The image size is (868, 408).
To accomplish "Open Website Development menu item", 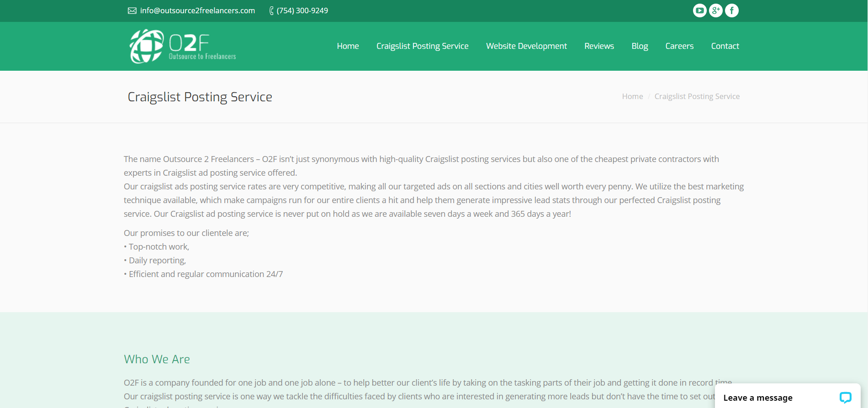I will (x=526, y=46).
